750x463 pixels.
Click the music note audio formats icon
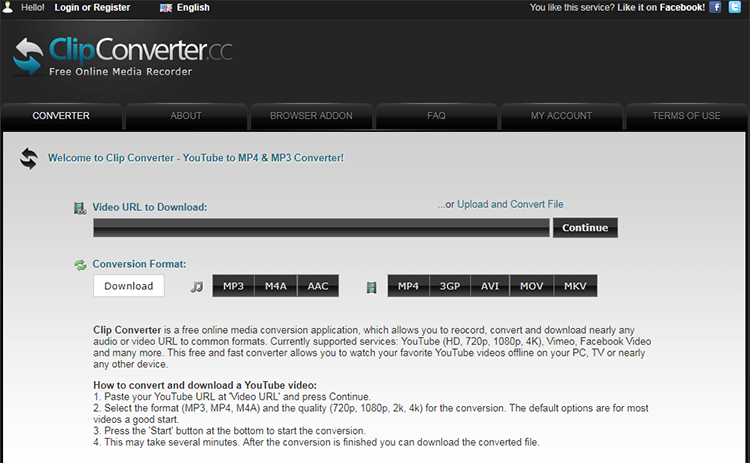[x=197, y=287]
